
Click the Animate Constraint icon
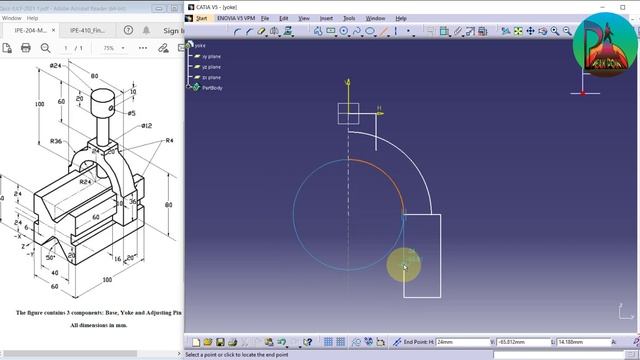point(470,31)
